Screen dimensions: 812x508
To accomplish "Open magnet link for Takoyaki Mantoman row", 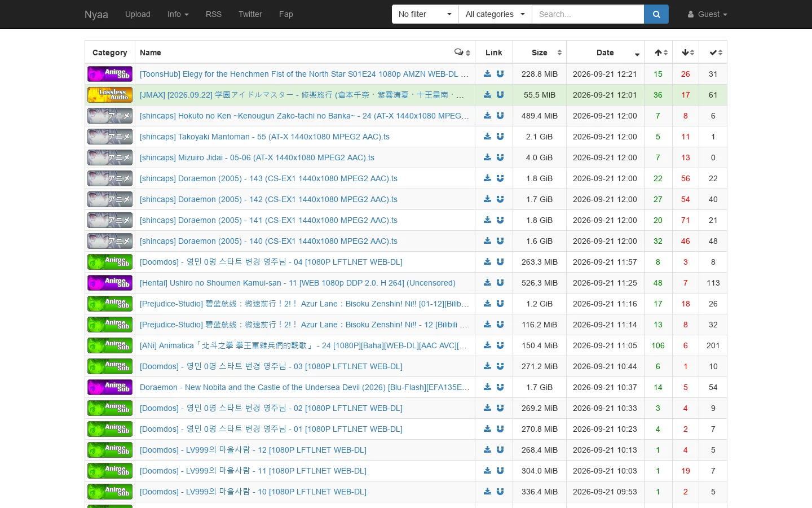I will (x=500, y=137).
